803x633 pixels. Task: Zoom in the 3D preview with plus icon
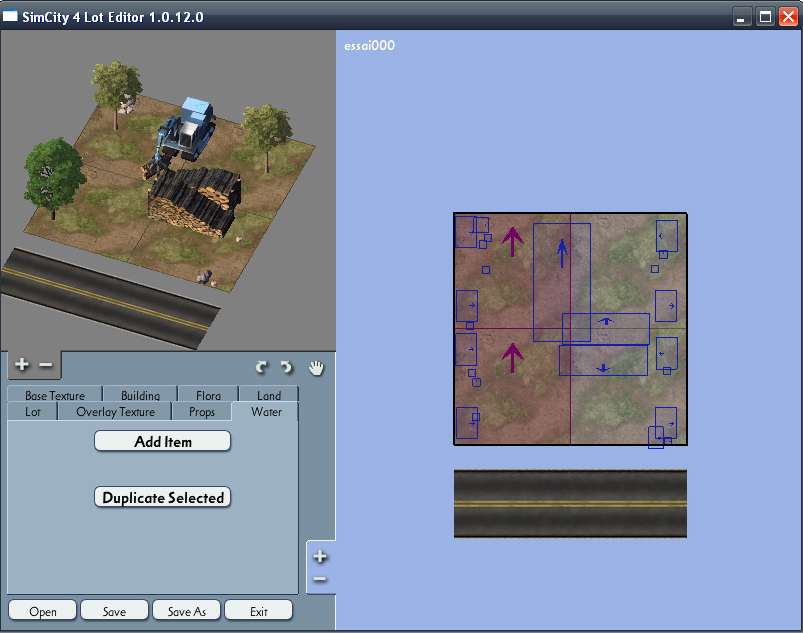point(22,365)
